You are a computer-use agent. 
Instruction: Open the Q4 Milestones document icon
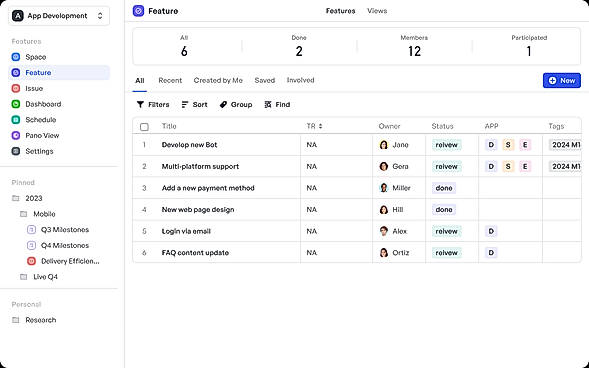tap(32, 245)
